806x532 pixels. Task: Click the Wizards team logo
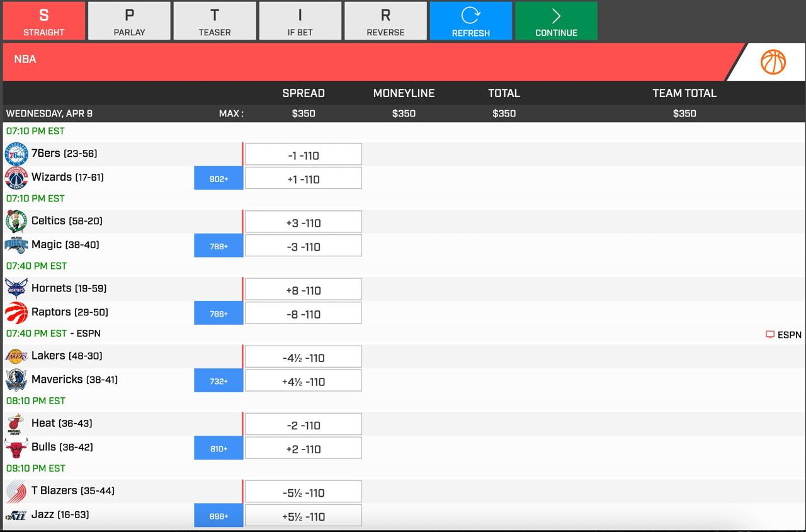(x=16, y=178)
